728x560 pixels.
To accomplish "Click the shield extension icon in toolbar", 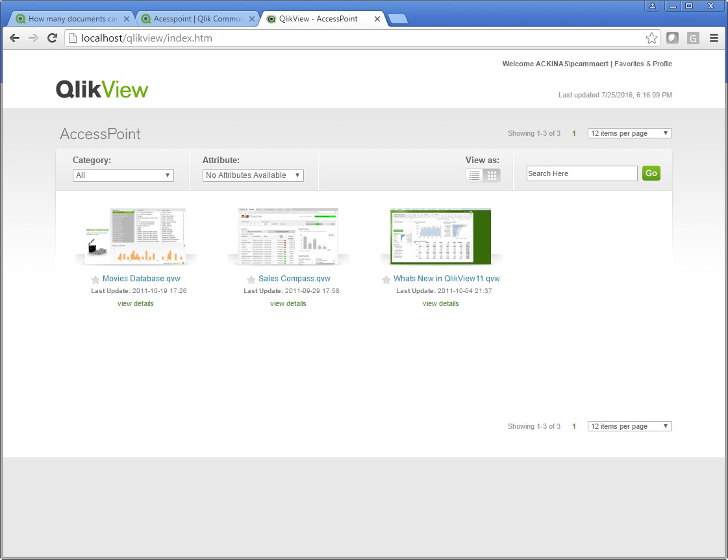I will [672, 38].
